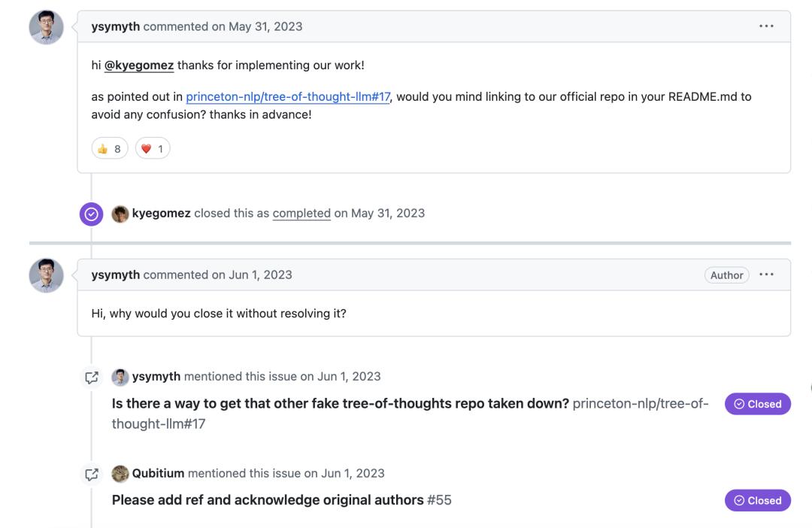Open the "on May 31, 2023" comment timestamp
Viewport: 812px width, 528px height.
point(257,26)
